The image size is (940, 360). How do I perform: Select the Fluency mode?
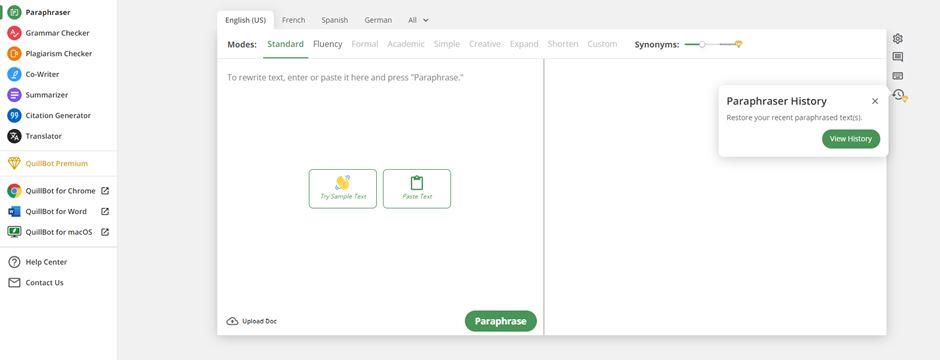pyautogui.click(x=327, y=44)
